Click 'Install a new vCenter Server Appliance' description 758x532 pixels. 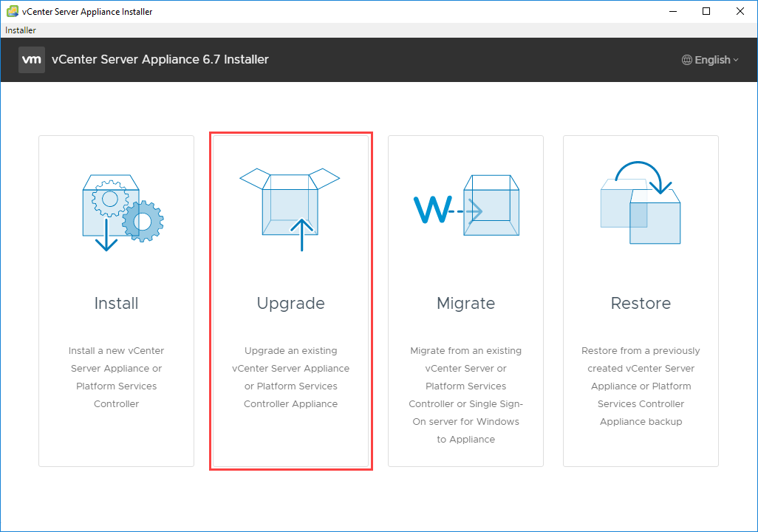click(117, 378)
